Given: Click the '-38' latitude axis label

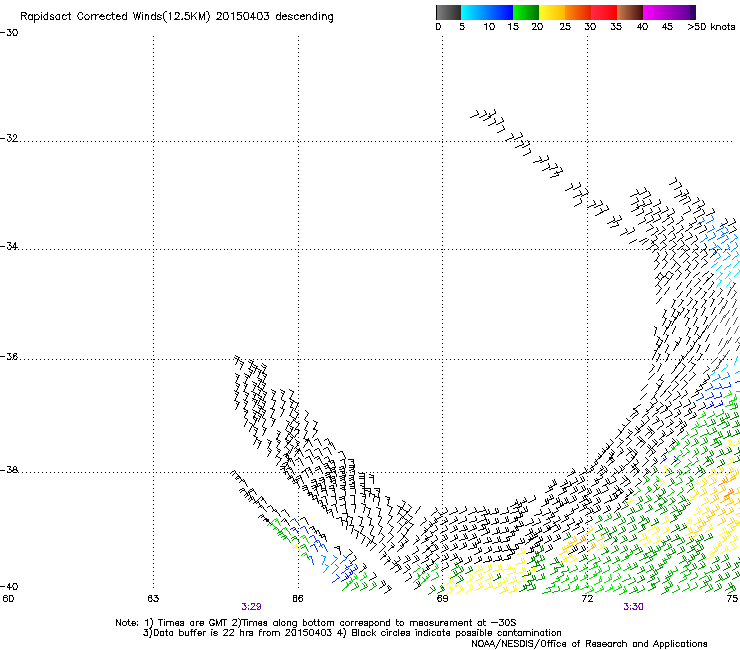Looking at the screenshot, I should 9,470.
